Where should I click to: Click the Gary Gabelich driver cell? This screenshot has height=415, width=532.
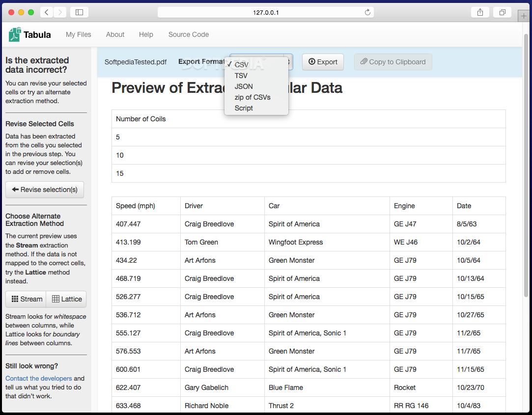pos(222,387)
